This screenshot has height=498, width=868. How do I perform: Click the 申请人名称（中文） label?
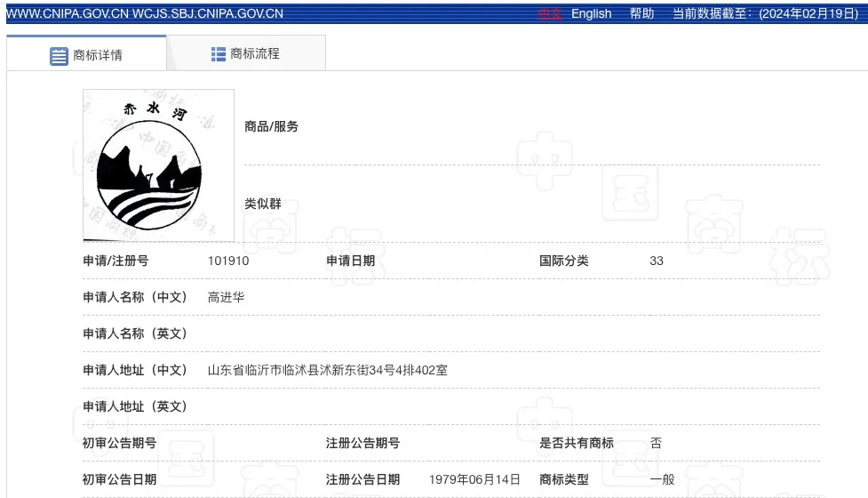[x=136, y=298]
